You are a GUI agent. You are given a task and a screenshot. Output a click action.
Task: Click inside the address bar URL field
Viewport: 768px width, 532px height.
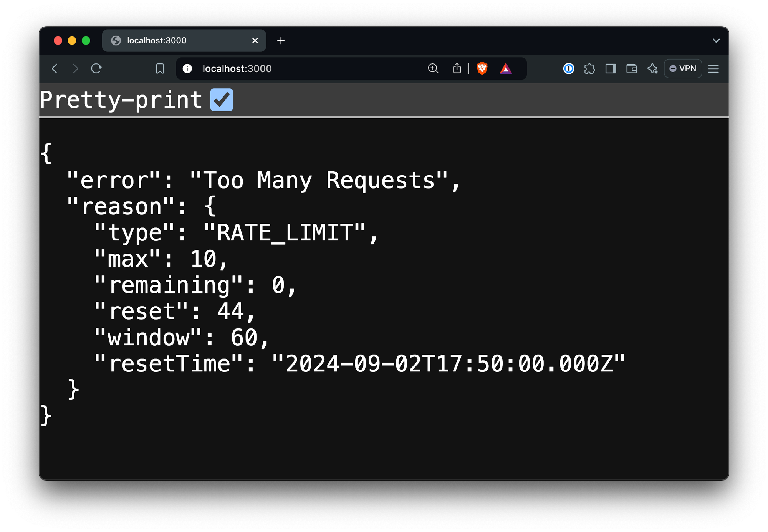pos(269,69)
